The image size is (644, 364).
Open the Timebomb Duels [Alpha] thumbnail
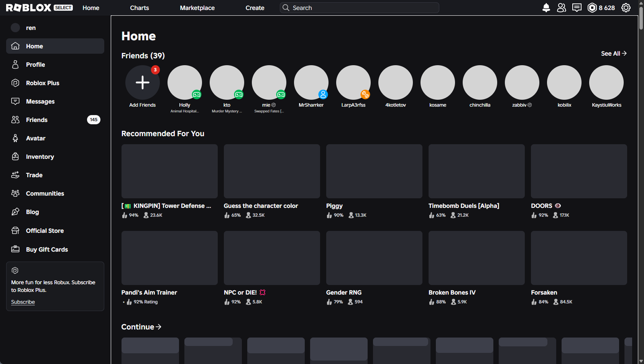476,171
